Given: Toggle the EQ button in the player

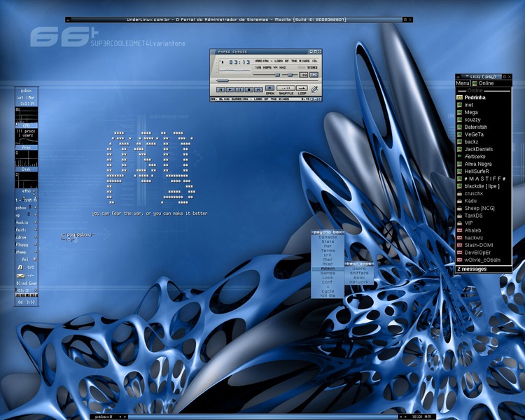Looking at the screenshot, I should click(x=303, y=75).
